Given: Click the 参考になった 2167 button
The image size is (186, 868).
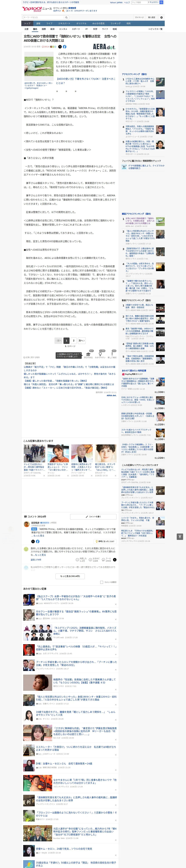Looking at the screenshot, I should (105, 541).
